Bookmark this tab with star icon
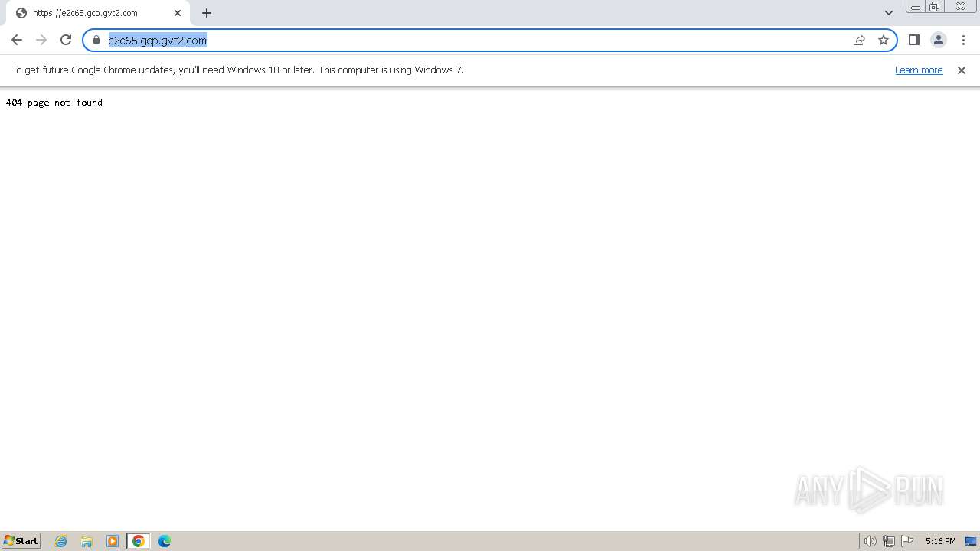The image size is (980, 551). [884, 40]
